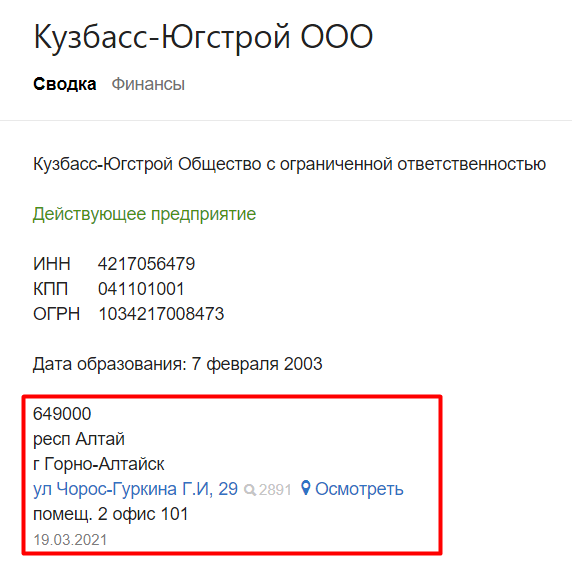Click the postal code 649000

click(62, 414)
